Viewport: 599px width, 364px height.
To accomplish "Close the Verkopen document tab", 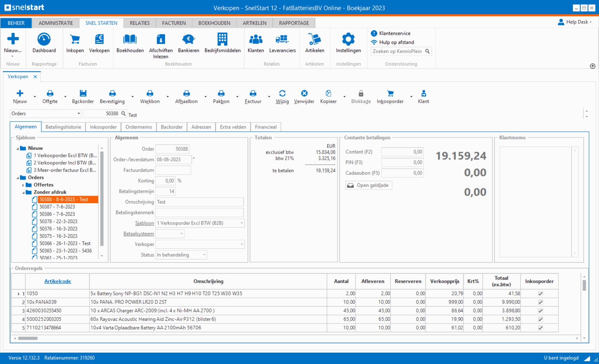I will 35,77.
